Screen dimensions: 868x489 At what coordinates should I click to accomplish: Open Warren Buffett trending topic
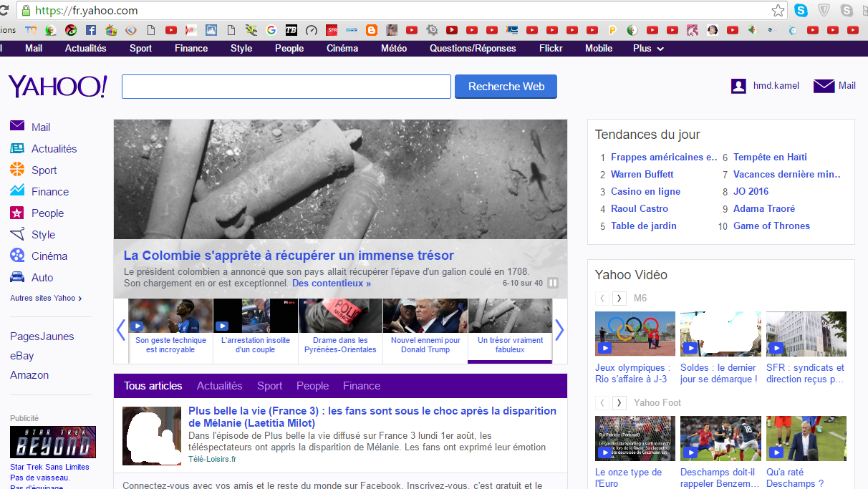[642, 174]
